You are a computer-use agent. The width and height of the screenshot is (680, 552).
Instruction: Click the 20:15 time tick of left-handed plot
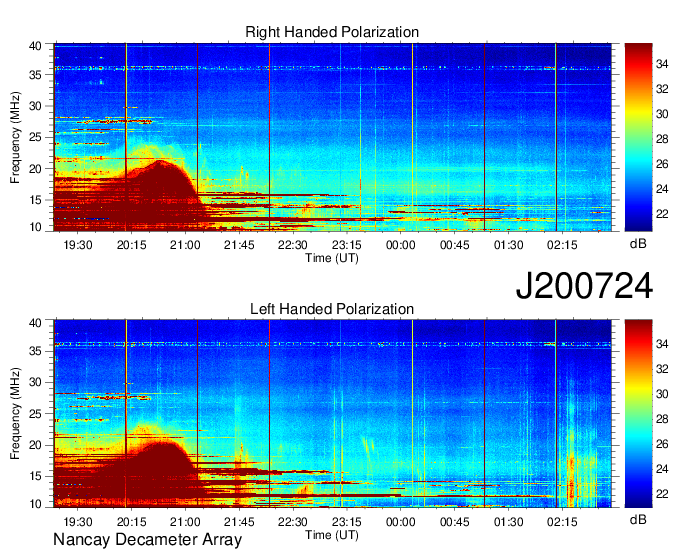click(x=132, y=522)
